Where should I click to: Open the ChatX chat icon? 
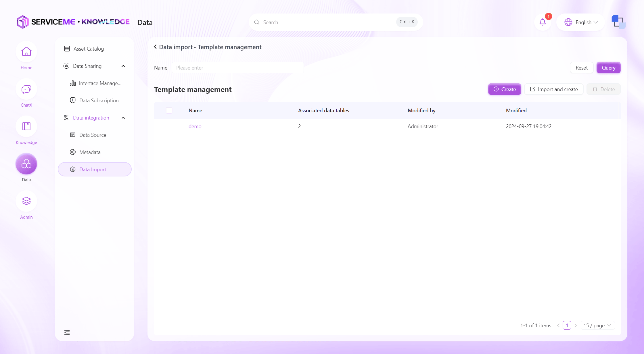pyautogui.click(x=26, y=89)
